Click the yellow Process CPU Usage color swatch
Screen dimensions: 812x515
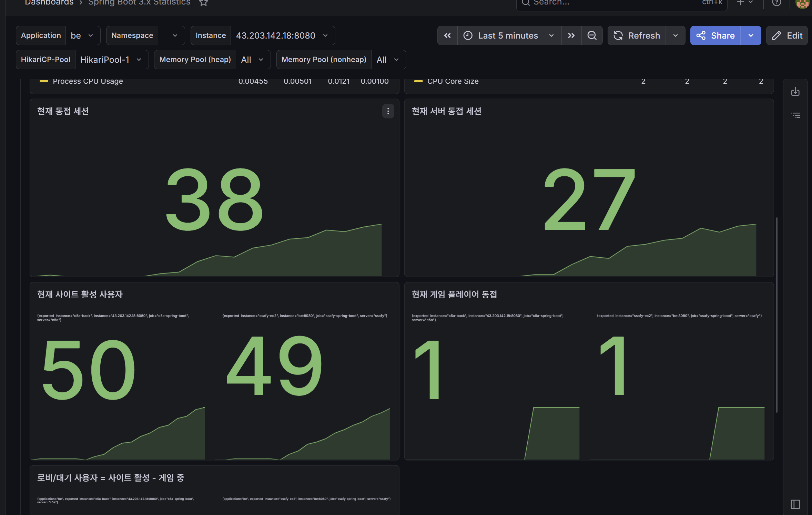pos(44,81)
